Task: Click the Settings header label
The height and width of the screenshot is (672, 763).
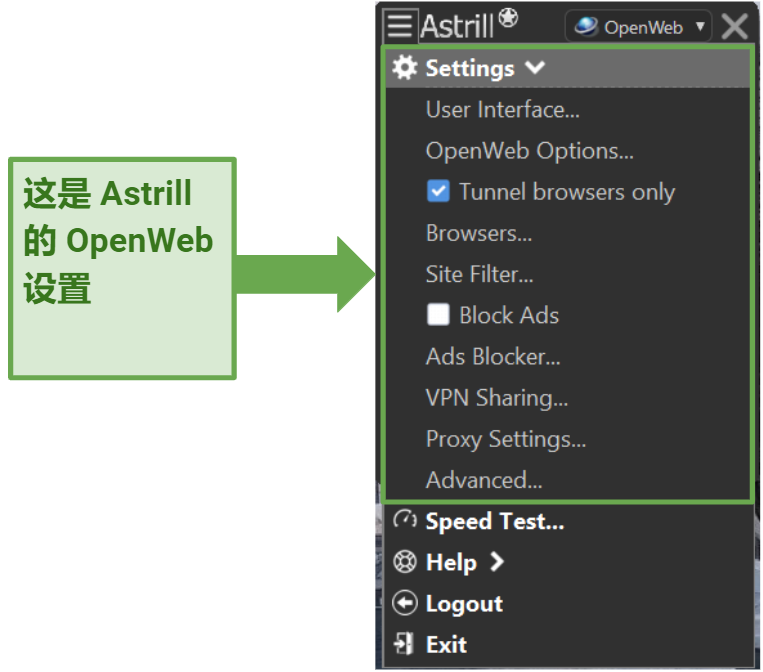Action: [x=470, y=68]
